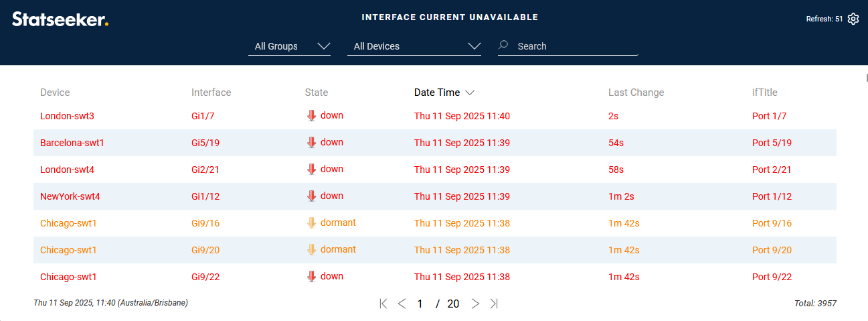
Task: Click the Statseeker logo
Action: click(x=60, y=19)
